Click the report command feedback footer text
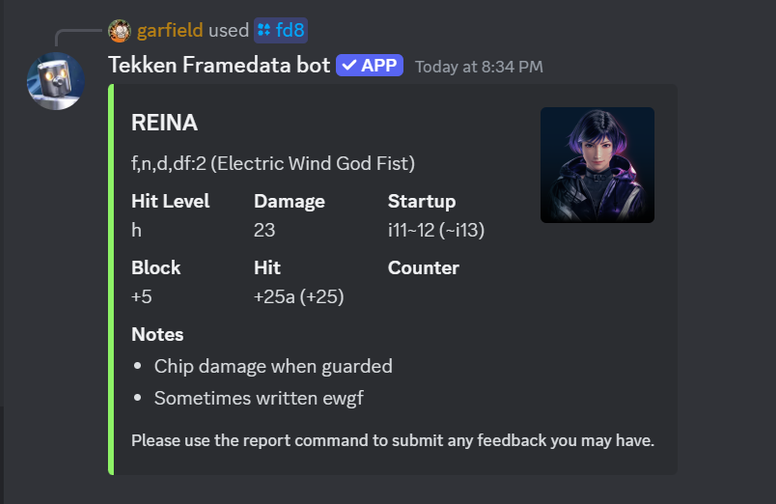Viewport: 776px width, 504px height. tap(392, 440)
